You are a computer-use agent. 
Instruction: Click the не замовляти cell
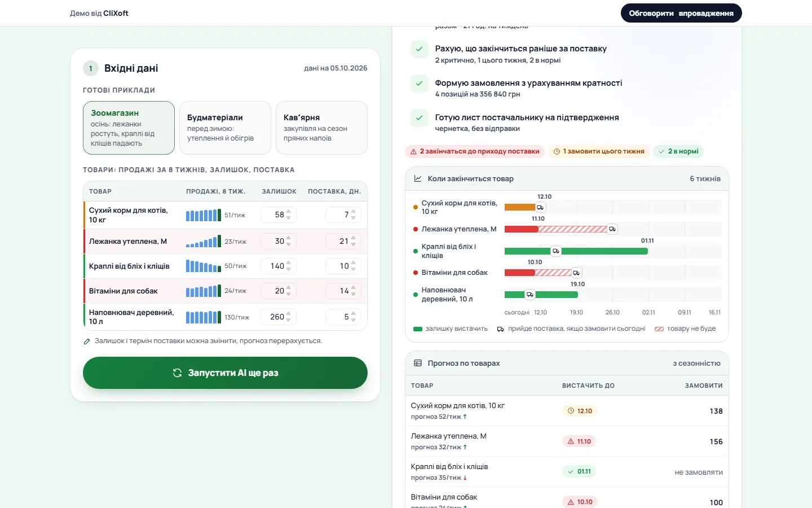click(699, 472)
